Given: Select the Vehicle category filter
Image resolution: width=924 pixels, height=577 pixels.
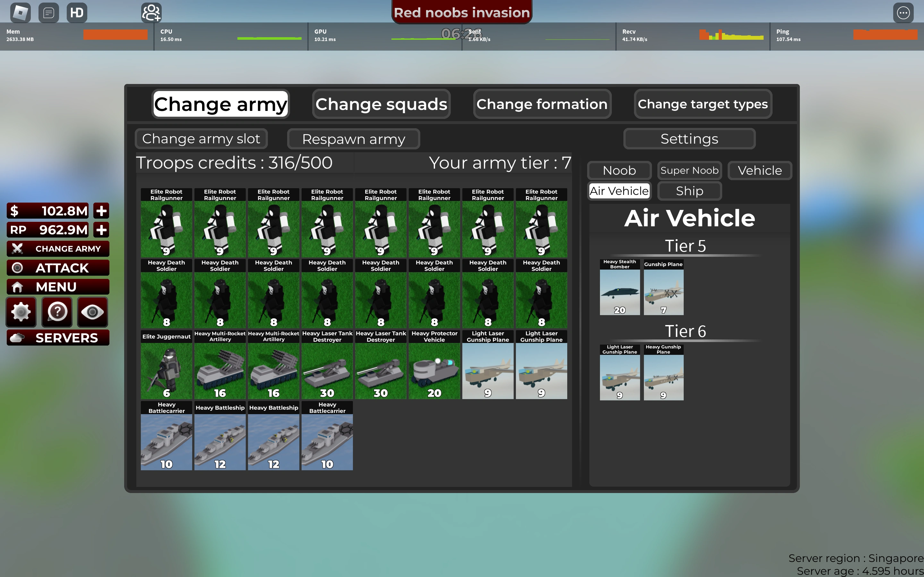Looking at the screenshot, I should click(x=759, y=170).
